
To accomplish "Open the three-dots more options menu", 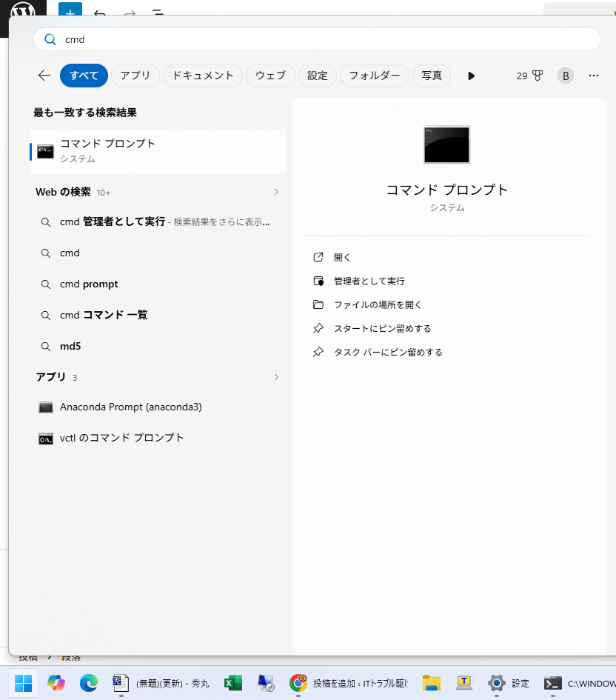I will 593,76.
